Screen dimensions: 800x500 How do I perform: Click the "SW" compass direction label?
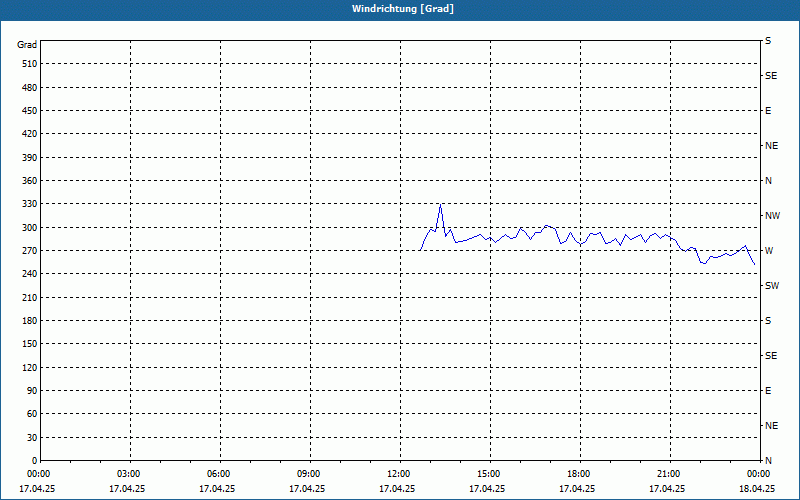point(772,286)
